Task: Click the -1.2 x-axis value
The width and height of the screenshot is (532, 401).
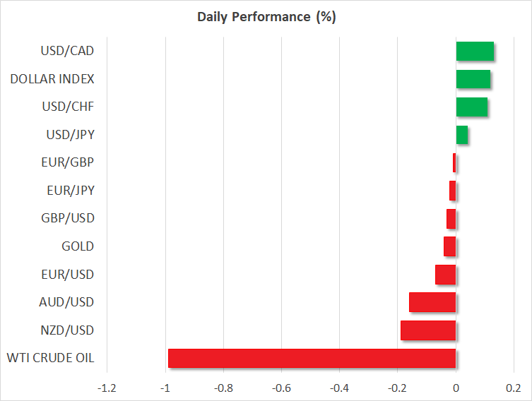Action: tap(107, 388)
